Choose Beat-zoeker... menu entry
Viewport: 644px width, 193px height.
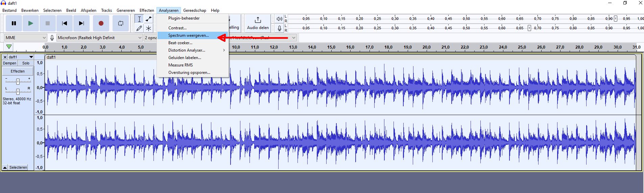[193, 43]
